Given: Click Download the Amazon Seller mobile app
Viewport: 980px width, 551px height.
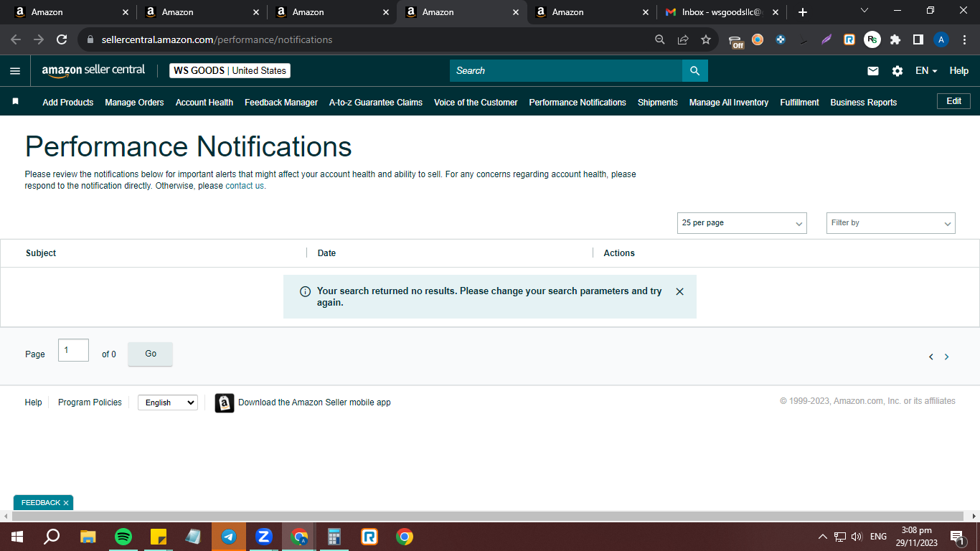Looking at the screenshot, I should coord(314,402).
